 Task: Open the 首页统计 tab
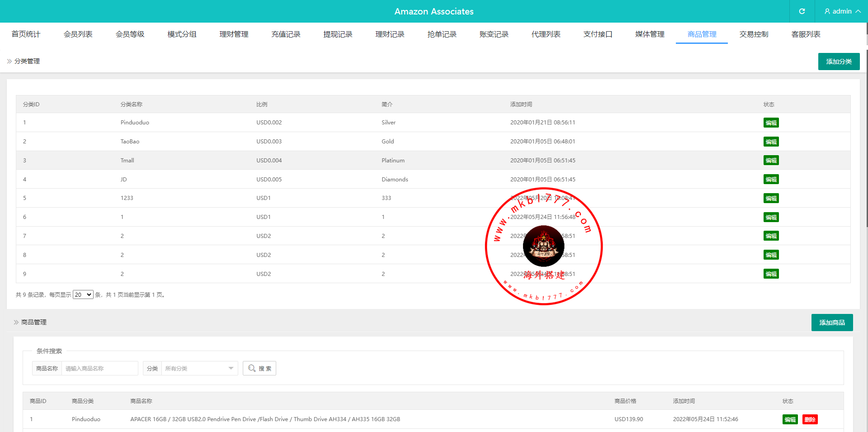coord(26,34)
